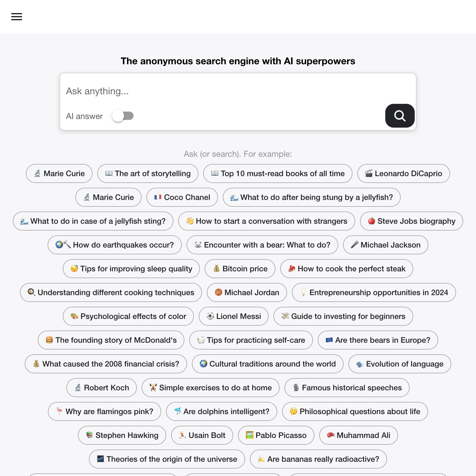
Task: Click the soccer ball icon by Lionel Messi
Action: click(210, 316)
